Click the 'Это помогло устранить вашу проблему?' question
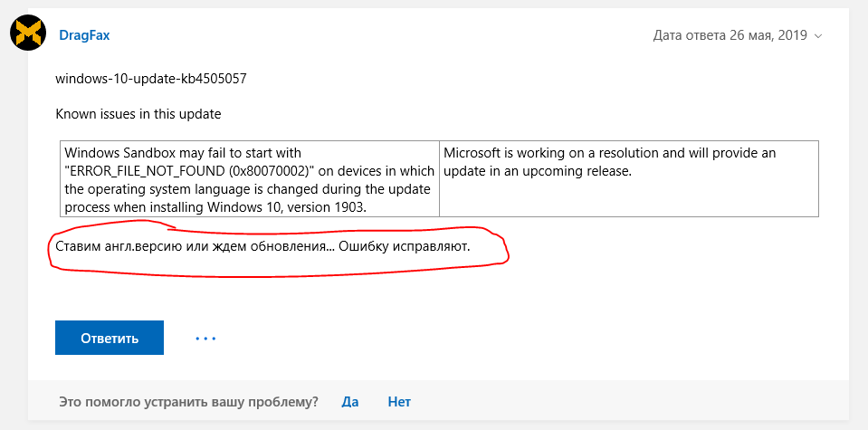 tap(188, 402)
